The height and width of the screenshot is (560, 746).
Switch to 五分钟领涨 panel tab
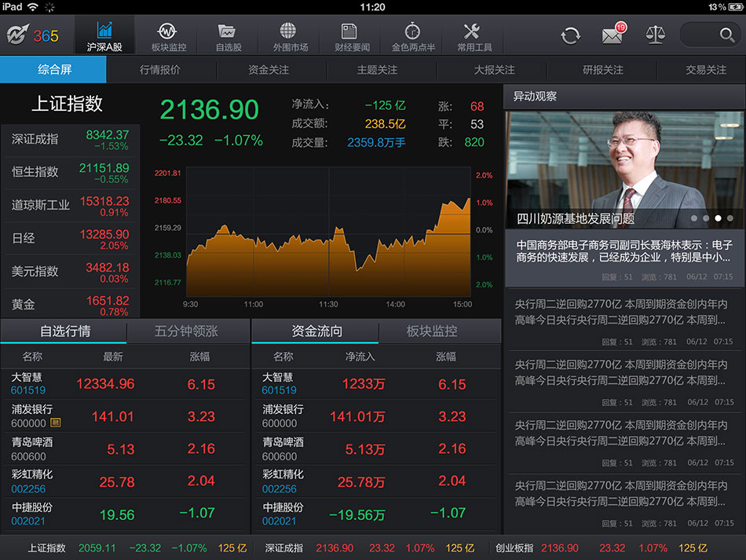click(187, 331)
